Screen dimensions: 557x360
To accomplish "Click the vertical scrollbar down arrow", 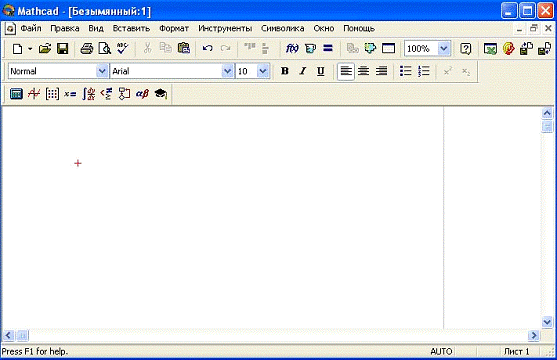I will 547,322.
